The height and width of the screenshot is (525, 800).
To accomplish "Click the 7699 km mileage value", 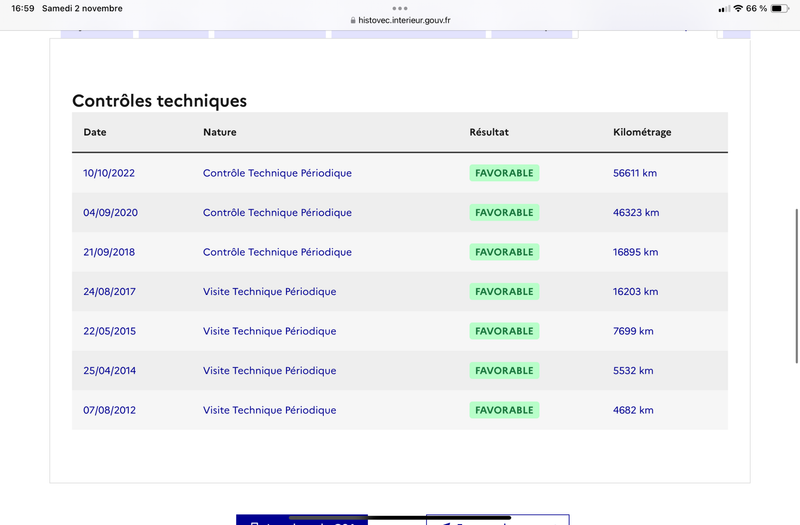I will point(633,331).
